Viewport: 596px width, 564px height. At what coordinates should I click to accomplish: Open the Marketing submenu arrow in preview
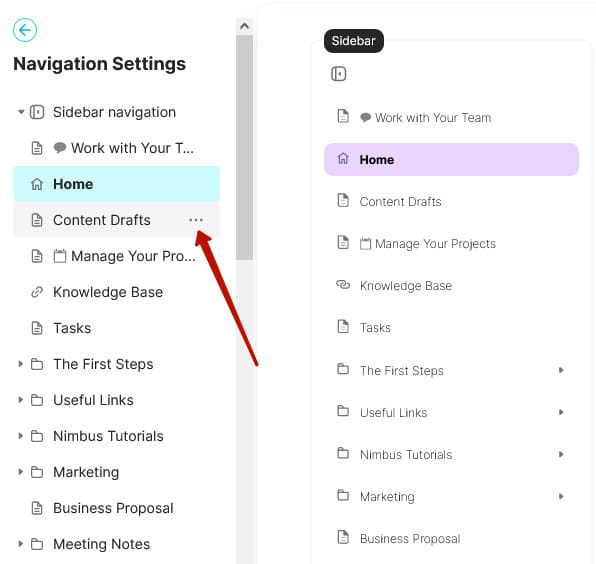561,496
